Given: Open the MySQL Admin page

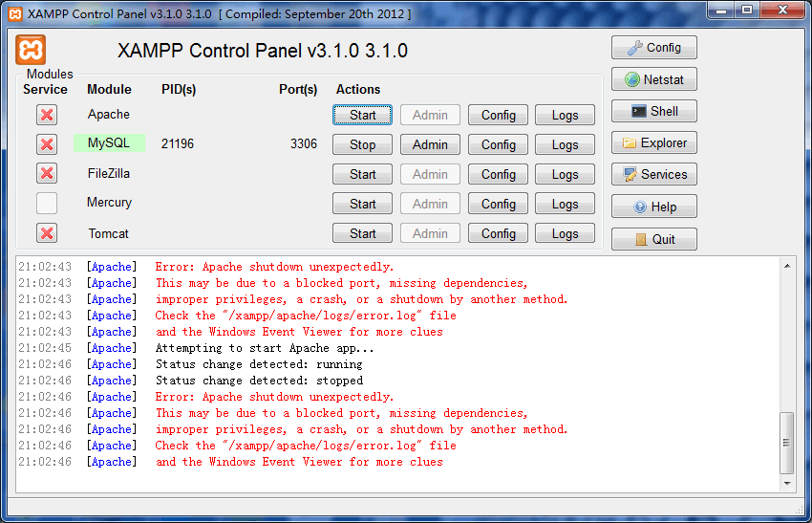Looking at the screenshot, I should (430, 144).
